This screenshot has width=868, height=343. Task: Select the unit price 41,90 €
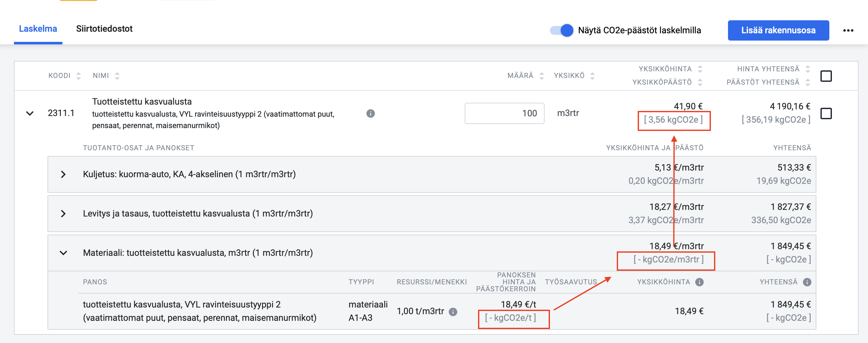click(x=688, y=106)
